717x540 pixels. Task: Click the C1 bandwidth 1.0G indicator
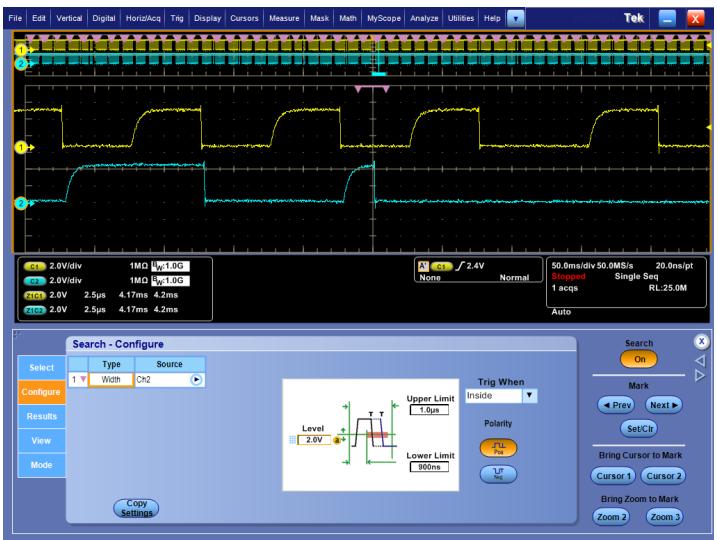pyautogui.click(x=170, y=266)
